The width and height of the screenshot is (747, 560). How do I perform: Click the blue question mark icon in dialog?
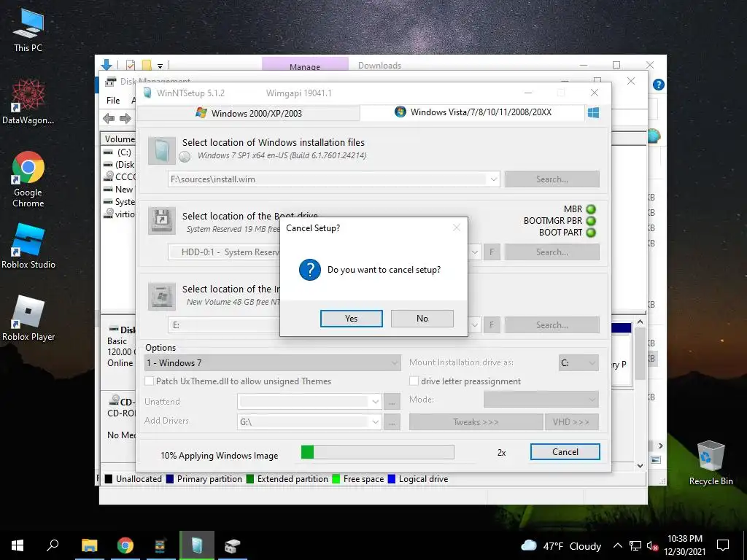click(309, 270)
